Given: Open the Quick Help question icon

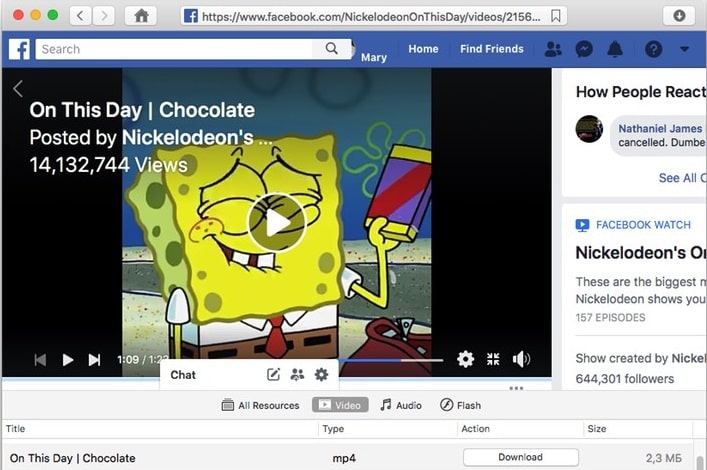Looking at the screenshot, I should (x=653, y=49).
